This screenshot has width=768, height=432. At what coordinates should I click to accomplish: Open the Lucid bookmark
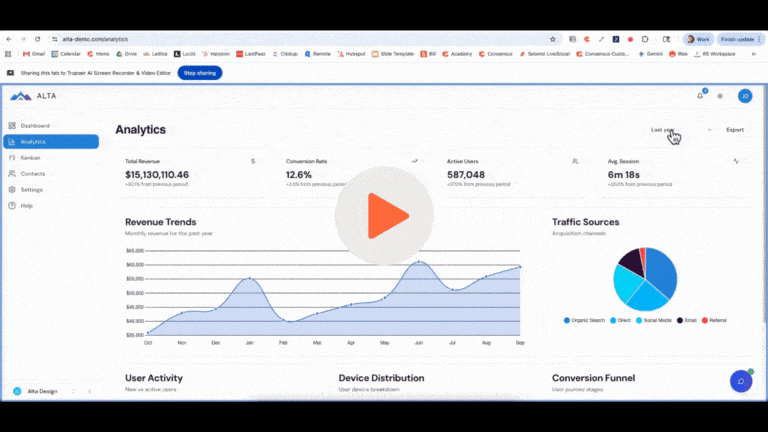[185, 54]
